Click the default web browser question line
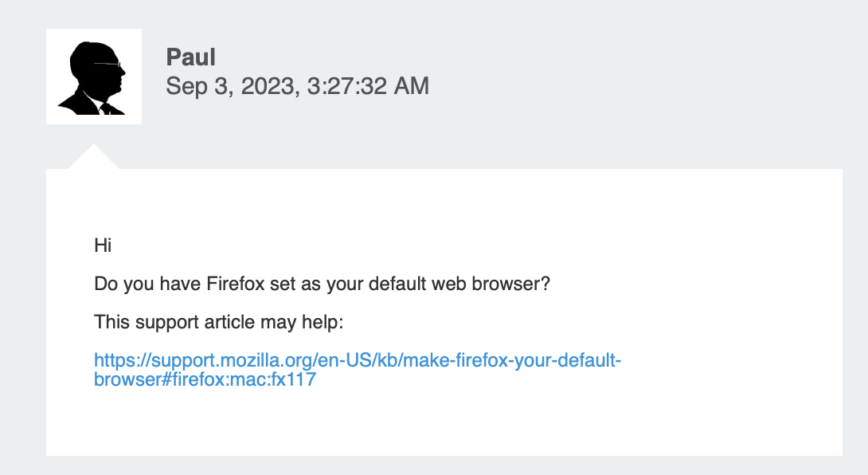Viewport: 868px width, 475px height. tap(322, 284)
